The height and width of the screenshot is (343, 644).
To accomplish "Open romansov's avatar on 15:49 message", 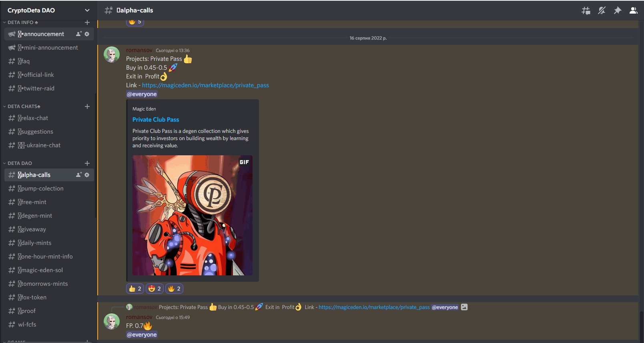I will click(x=112, y=321).
